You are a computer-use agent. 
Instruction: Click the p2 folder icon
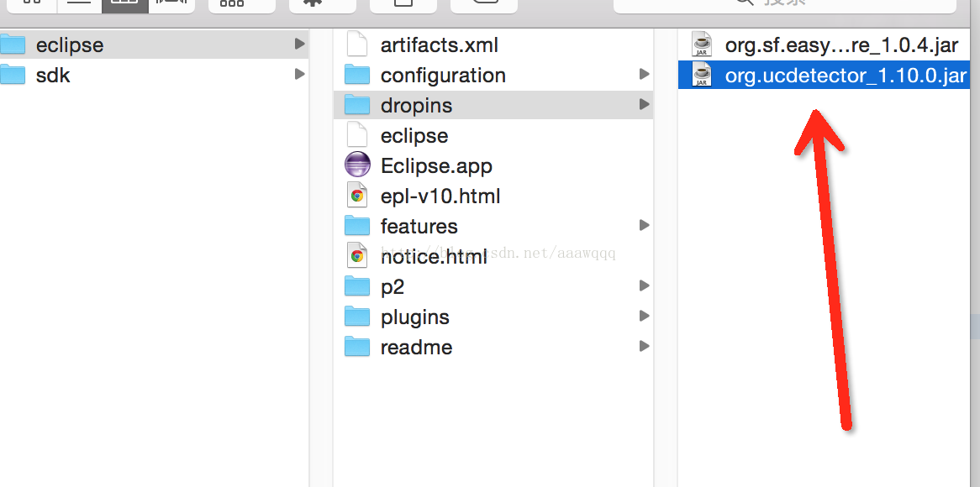point(357,286)
